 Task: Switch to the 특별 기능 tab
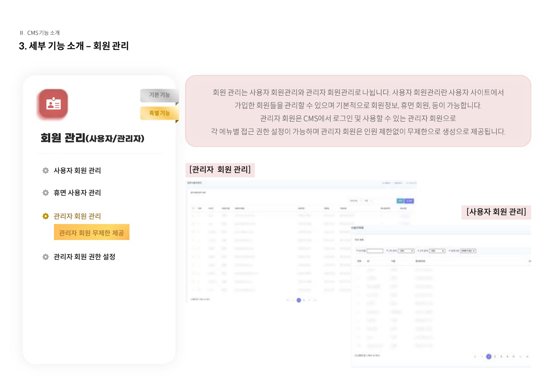(159, 113)
